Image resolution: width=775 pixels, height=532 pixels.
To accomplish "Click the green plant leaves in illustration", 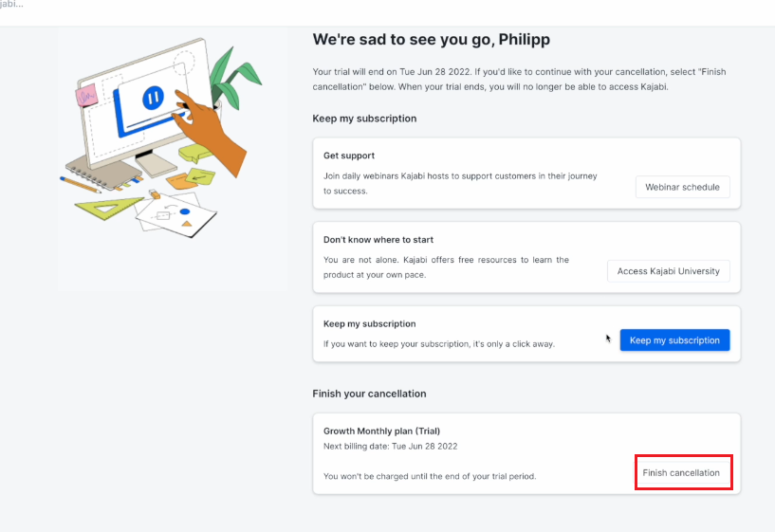I will pos(232,77).
